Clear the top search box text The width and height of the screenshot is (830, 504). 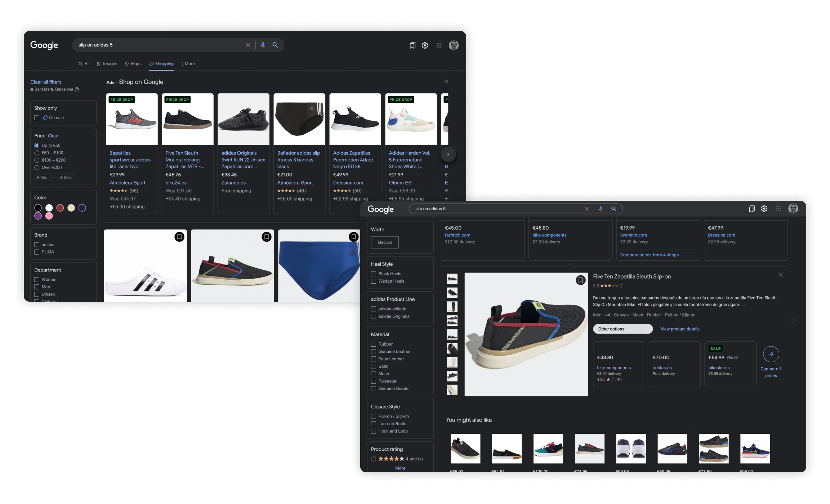tap(248, 45)
